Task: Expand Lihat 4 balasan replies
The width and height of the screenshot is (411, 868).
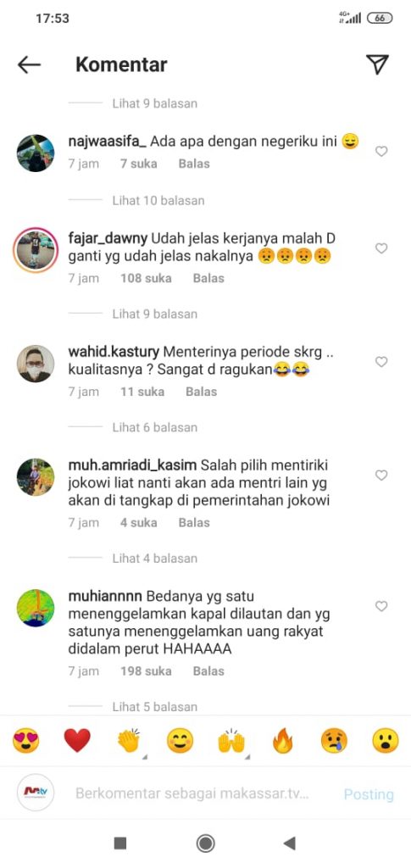Action: pyautogui.click(x=154, y=558)
